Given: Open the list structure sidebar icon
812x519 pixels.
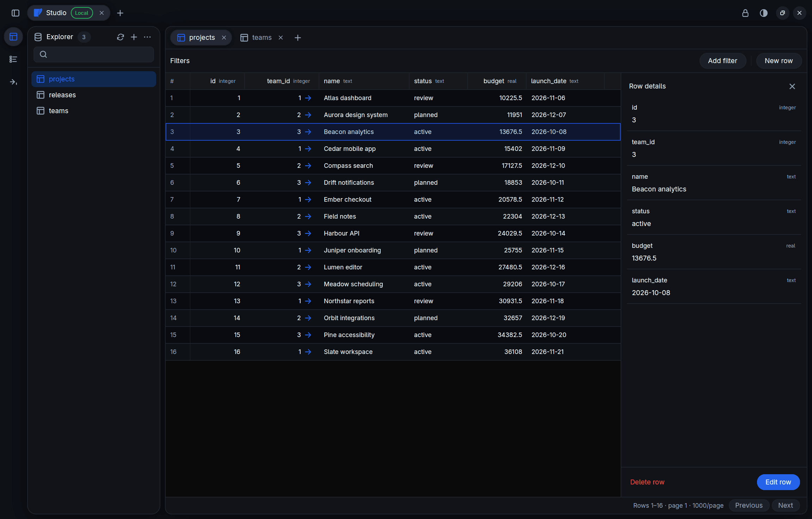Looking at the screenshot, I should point(13,59).
